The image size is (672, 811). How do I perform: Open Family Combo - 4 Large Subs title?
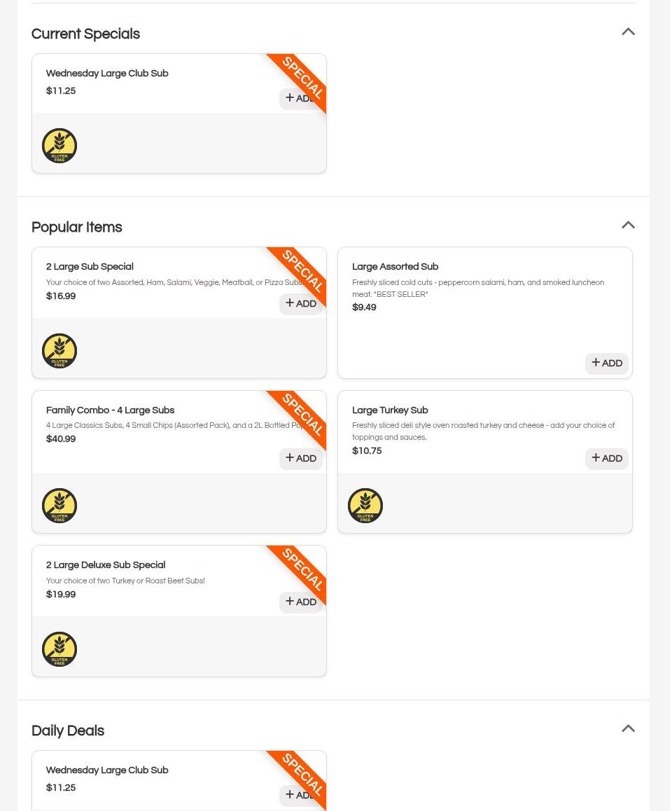pyautogui.click(x=110, y=410)
